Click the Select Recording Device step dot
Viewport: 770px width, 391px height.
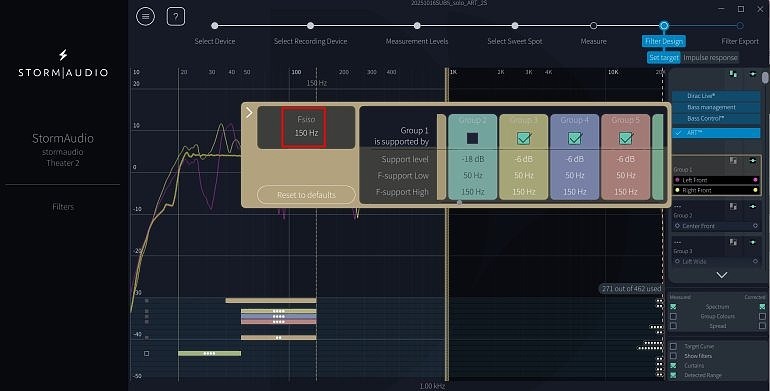(310, 26)
